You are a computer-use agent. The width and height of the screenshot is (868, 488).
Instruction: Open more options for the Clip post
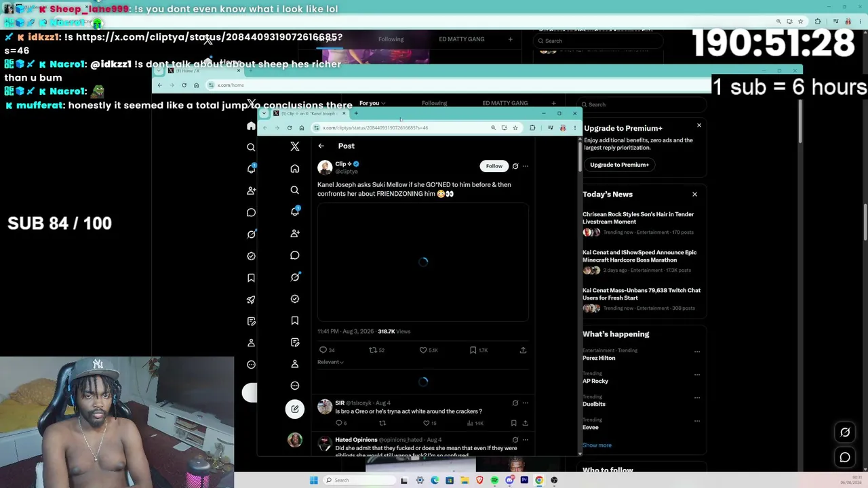525,166
